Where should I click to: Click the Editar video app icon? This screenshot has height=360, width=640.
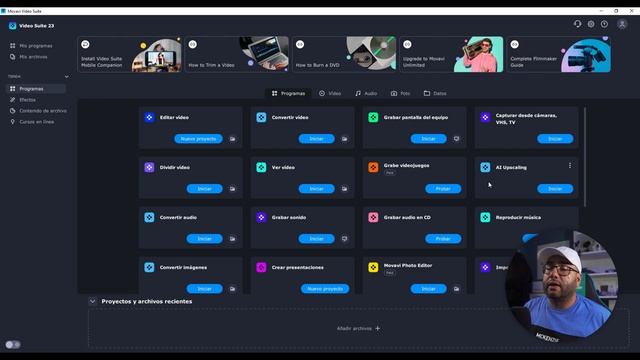[149, 118]
